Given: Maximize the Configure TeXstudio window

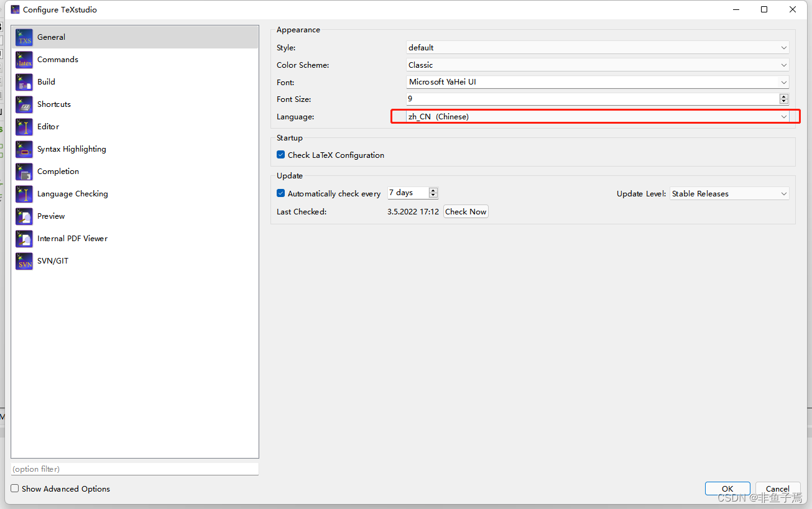Looking at the screenshot, I should (x=764, y=9).
